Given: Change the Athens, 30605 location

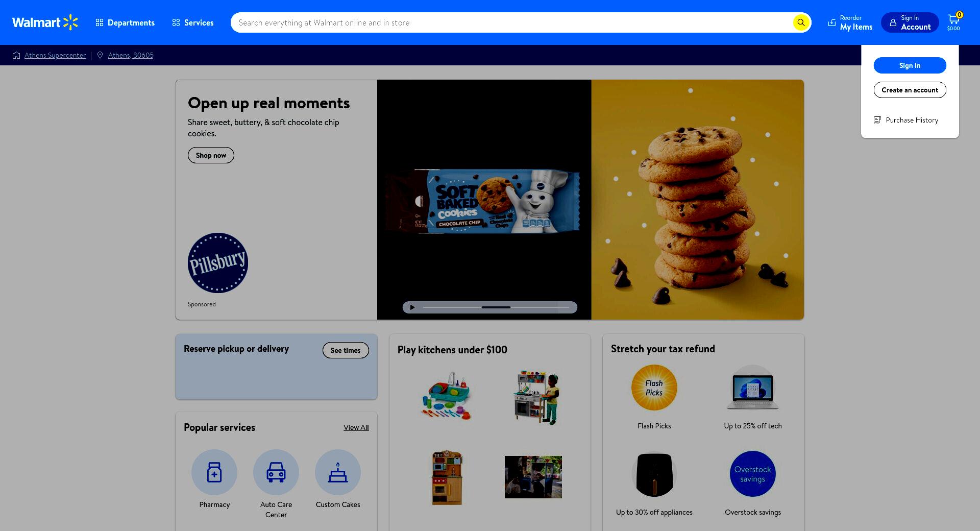Looking at the screenshot, I should [131, 55].
